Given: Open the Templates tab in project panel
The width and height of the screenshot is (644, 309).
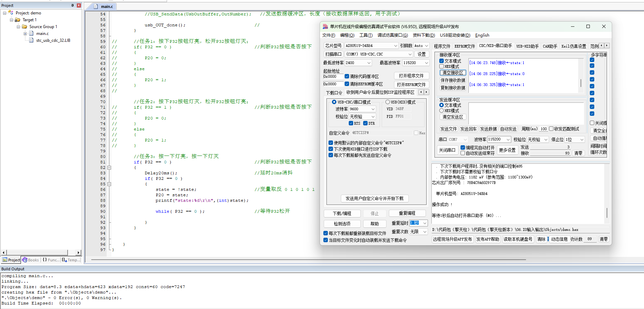Looking at the screenshot, I should tap(71, 260).
